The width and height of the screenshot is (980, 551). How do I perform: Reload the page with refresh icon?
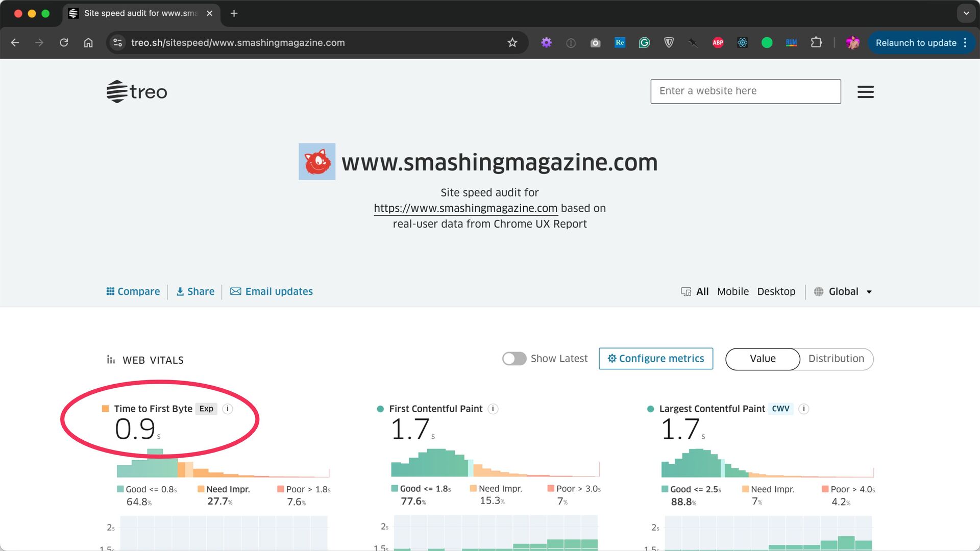(x=64, y=43)
